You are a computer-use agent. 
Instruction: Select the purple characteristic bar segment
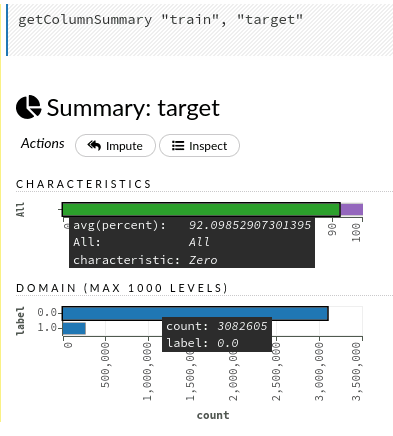pos(351,210)
